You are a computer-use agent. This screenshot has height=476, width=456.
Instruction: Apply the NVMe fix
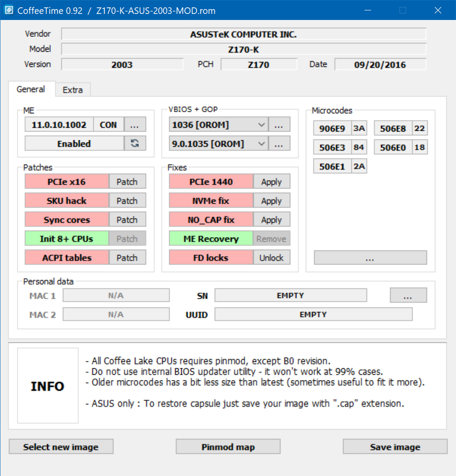[x=272, y=201]
